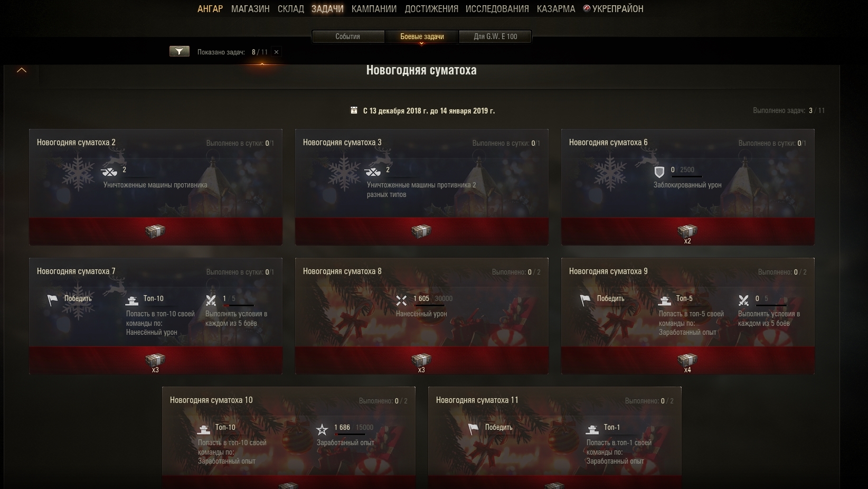Clear the shown tasks filter with X
This screenshot has height=489, width=868.
pyautogui.click(x=276, y=52)
